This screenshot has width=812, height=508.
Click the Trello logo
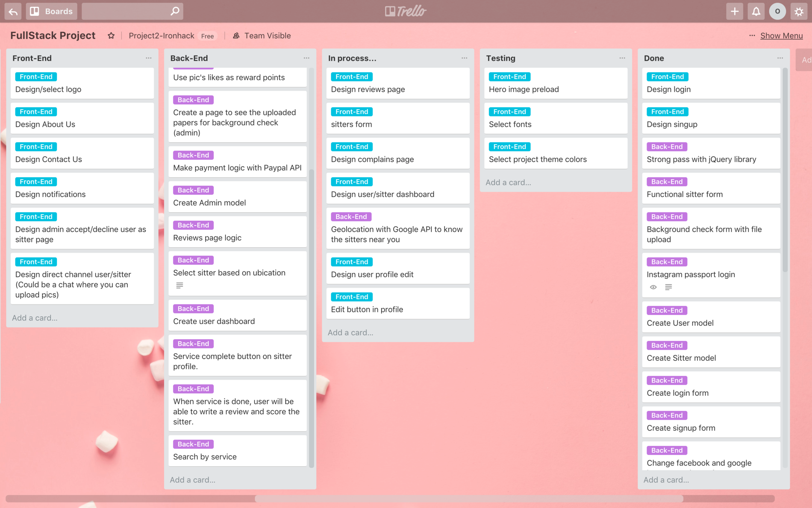[x=406, y=11]
